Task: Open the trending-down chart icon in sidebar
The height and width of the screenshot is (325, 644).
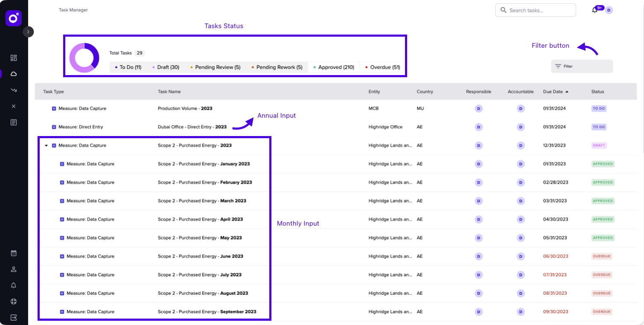Action: tap(14, 90)
